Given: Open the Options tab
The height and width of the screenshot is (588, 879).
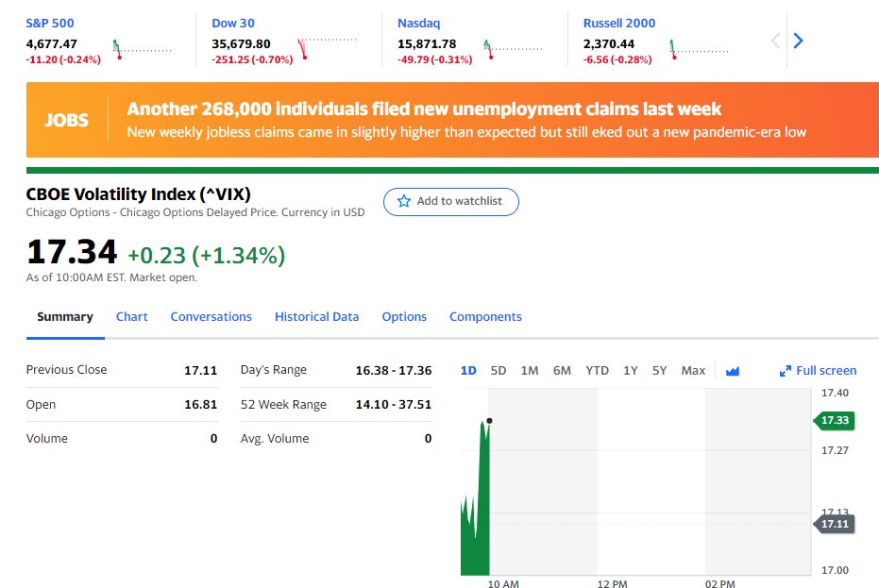Looking at the screenshot, I should coord(404,317).
